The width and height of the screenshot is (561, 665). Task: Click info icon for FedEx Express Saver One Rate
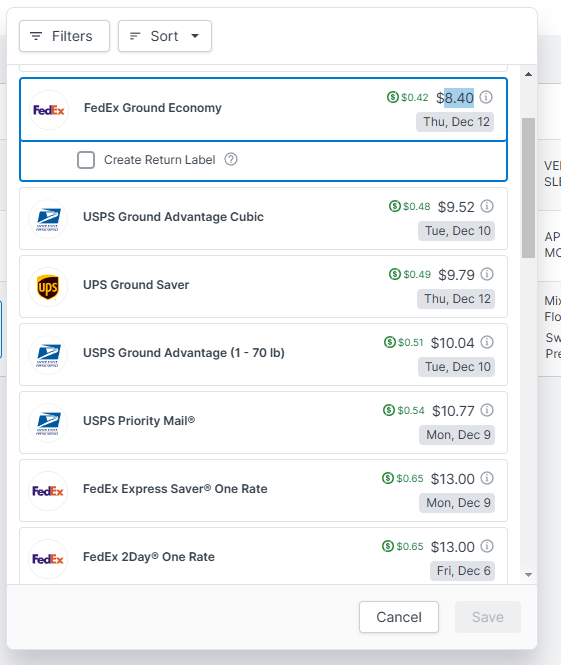[x=487, y=478]
